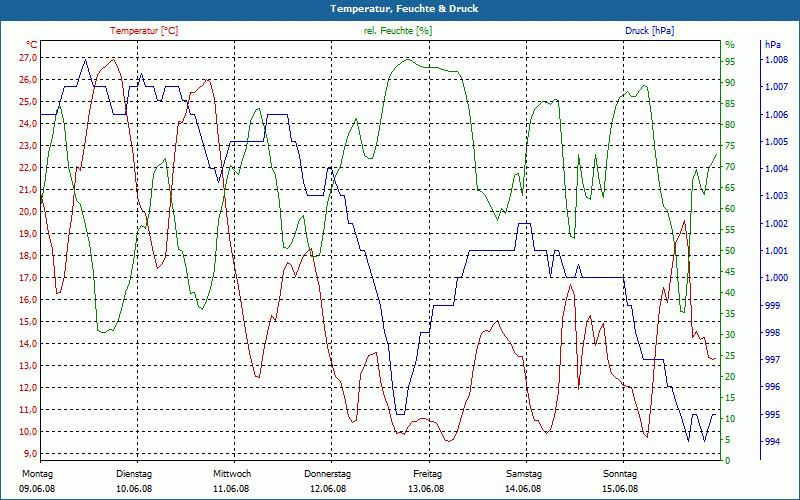The width and height of the screenshot is (800, 500).
Task: Click the '14,0' temperature axis value
Action: pyautogui.click(x=28, y=343)
